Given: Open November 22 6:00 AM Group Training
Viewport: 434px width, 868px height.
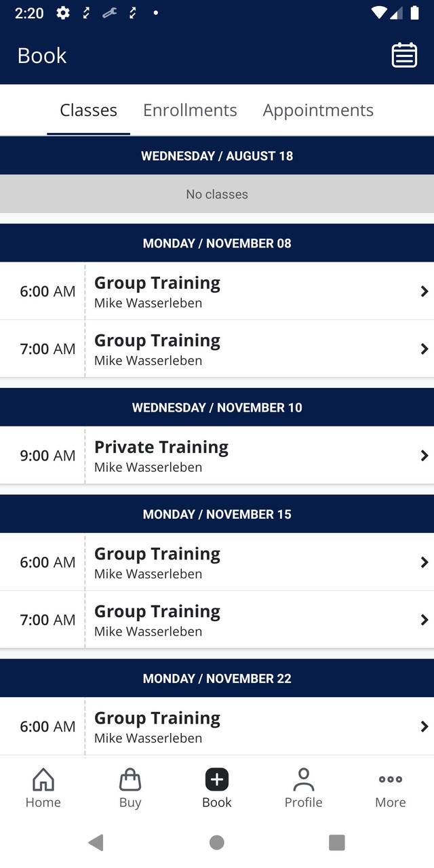Looking at the screenshot, I should [x=157, y=726].
